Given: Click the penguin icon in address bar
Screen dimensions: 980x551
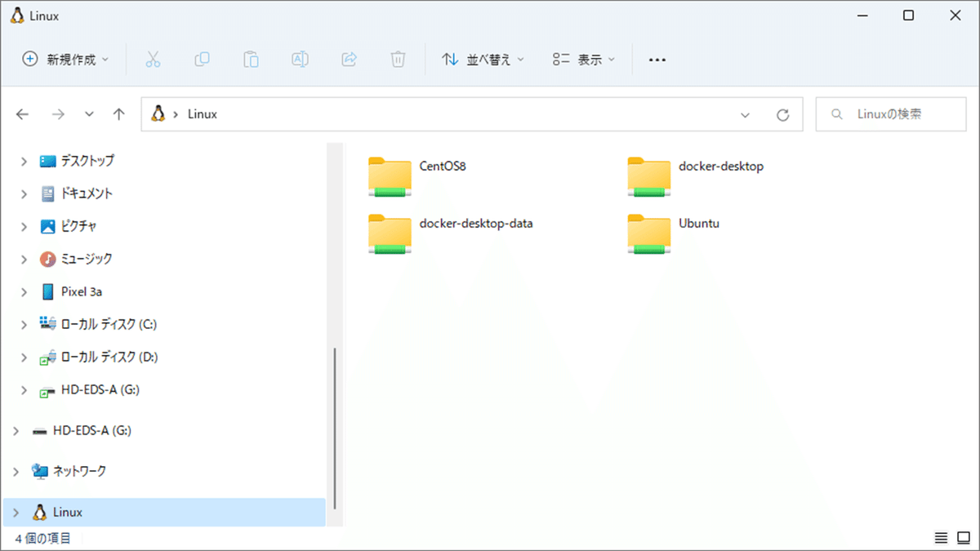Looking at the screenshot, I should pyautogui.click(x=158, y=114).
